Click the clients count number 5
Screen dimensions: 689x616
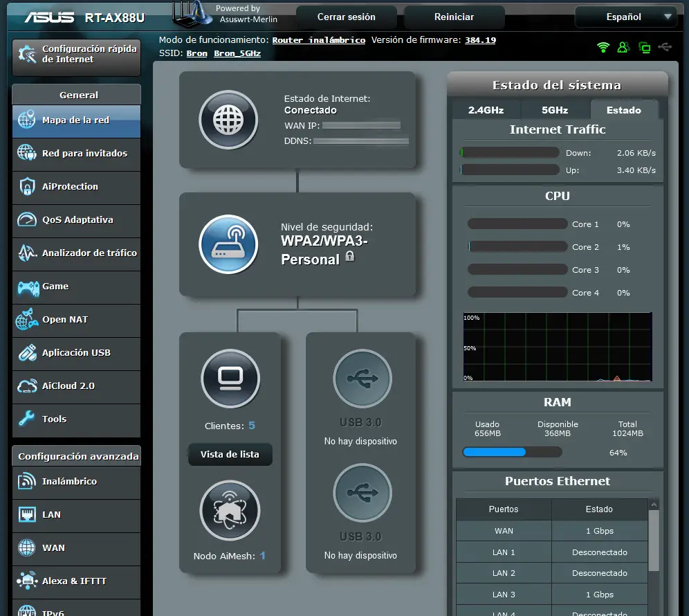252,425
